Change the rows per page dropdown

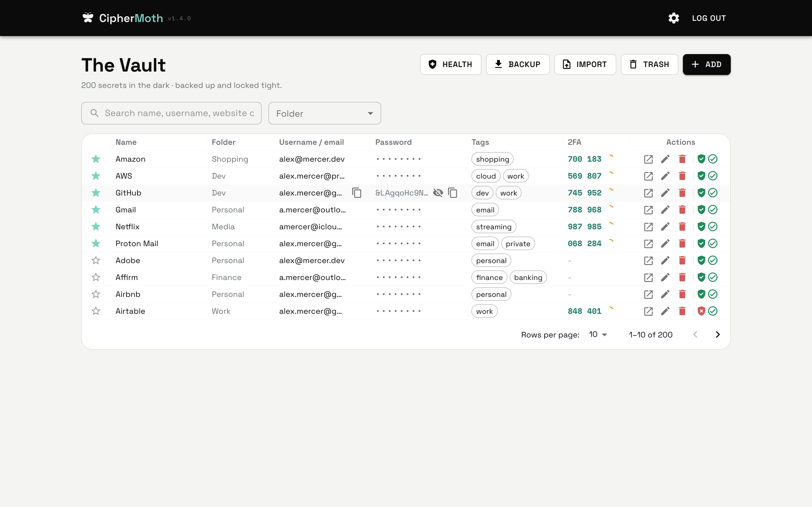[x=598, y=334]
